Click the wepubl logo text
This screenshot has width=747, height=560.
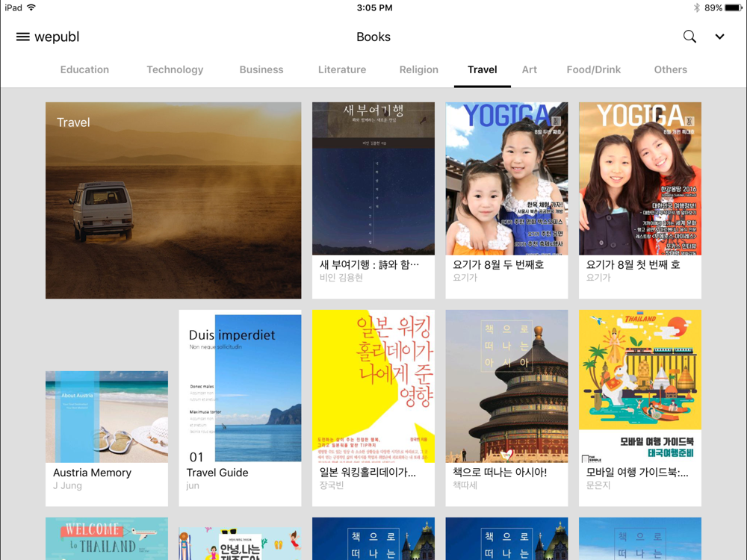(57, 37)
